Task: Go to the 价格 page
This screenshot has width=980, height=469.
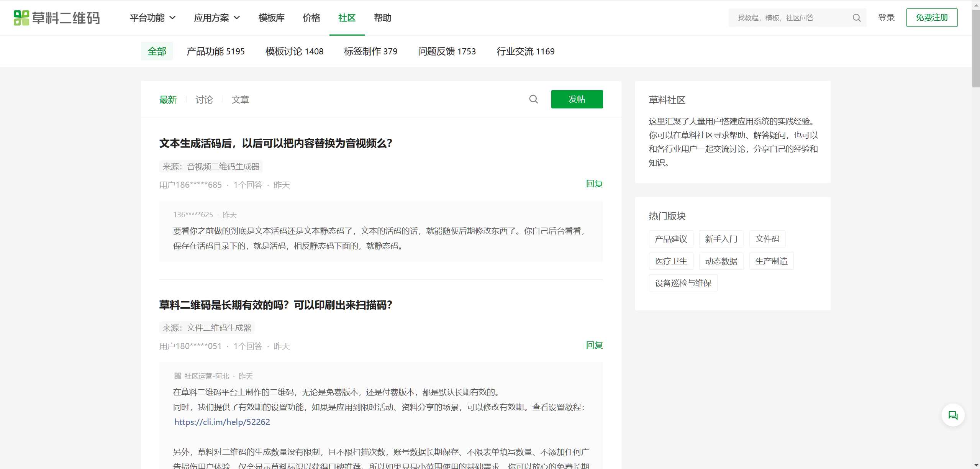Action: pyautogui.click(x=311, y=18)
